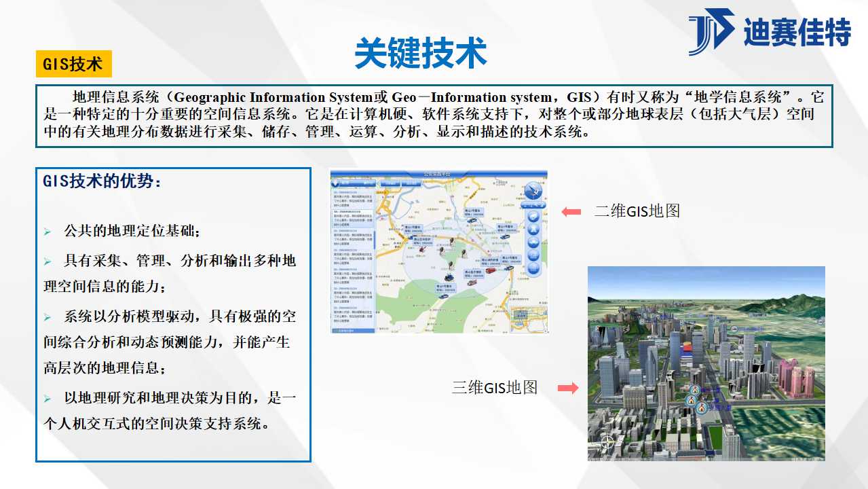
Task: Click the GIS技术的优势 heading
Action: 102,181
